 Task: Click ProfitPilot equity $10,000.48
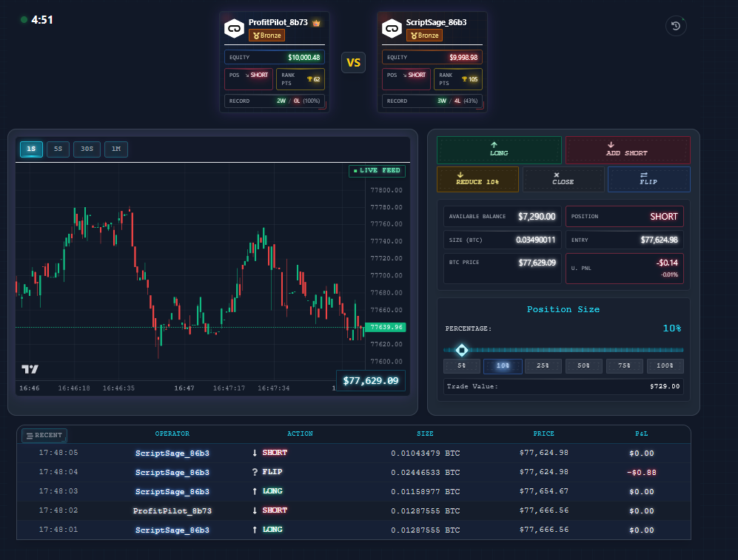pyautogui.click(x=304, y=58)
